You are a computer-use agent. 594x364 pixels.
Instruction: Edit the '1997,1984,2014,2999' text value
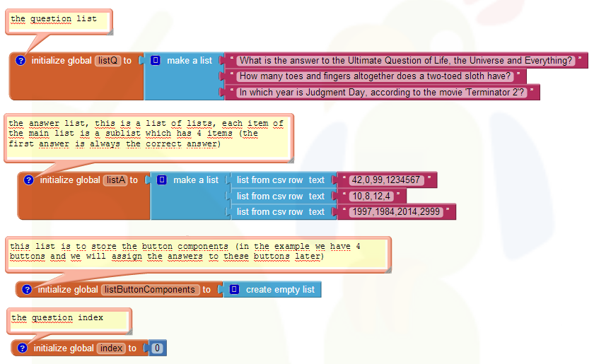pyautogui.click(x=397, y=212)
